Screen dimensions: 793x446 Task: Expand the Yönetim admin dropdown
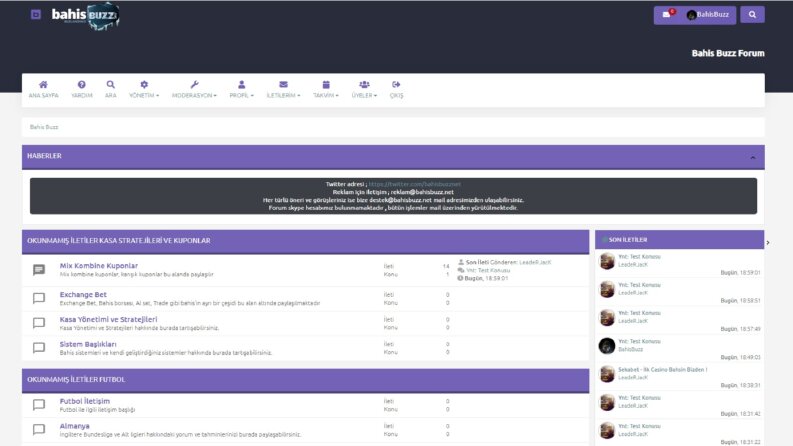coord(144,89)
